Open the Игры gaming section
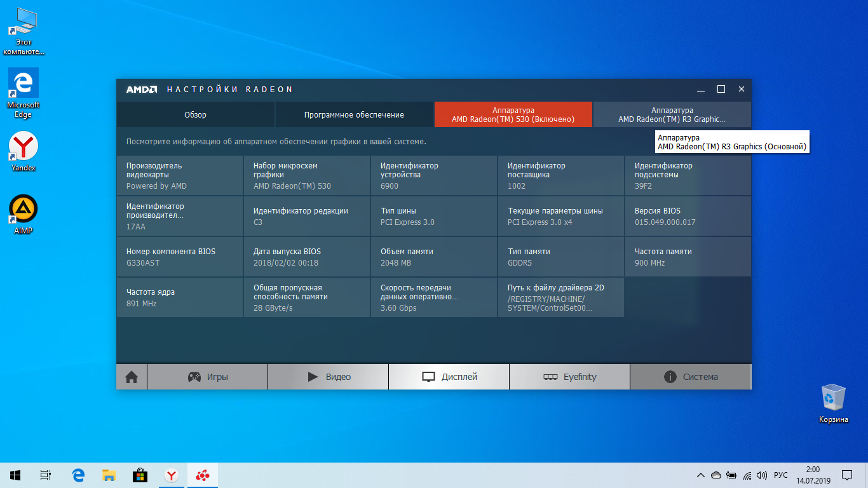 (x=207, y=377)
